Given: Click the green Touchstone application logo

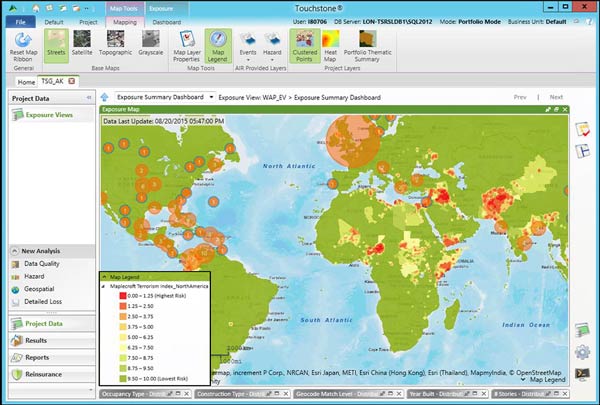Looking at the screenshot, I should 13,8.
